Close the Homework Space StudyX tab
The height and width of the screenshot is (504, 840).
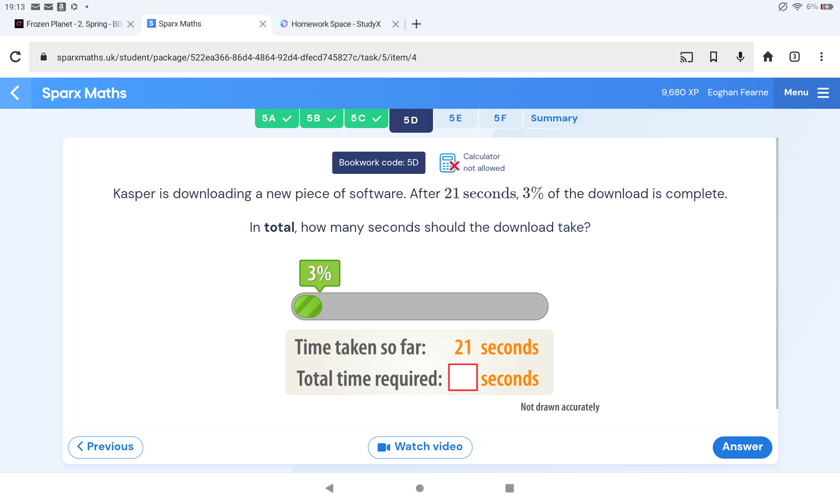[395, 24]
